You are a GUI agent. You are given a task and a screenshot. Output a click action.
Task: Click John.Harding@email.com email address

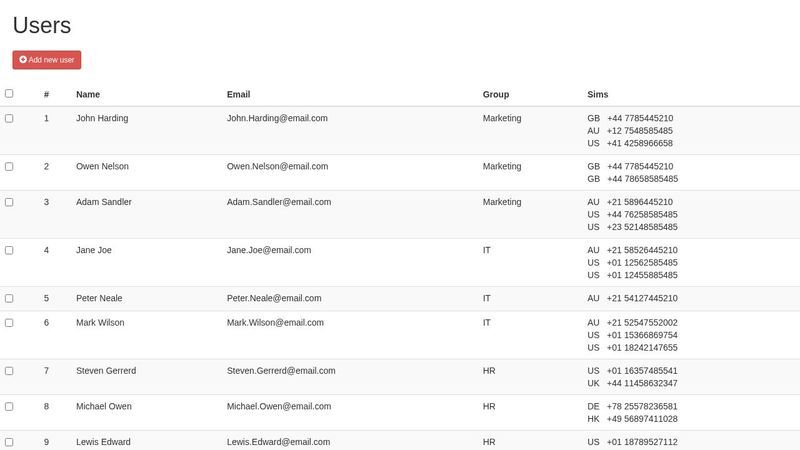tap(277, 118)
